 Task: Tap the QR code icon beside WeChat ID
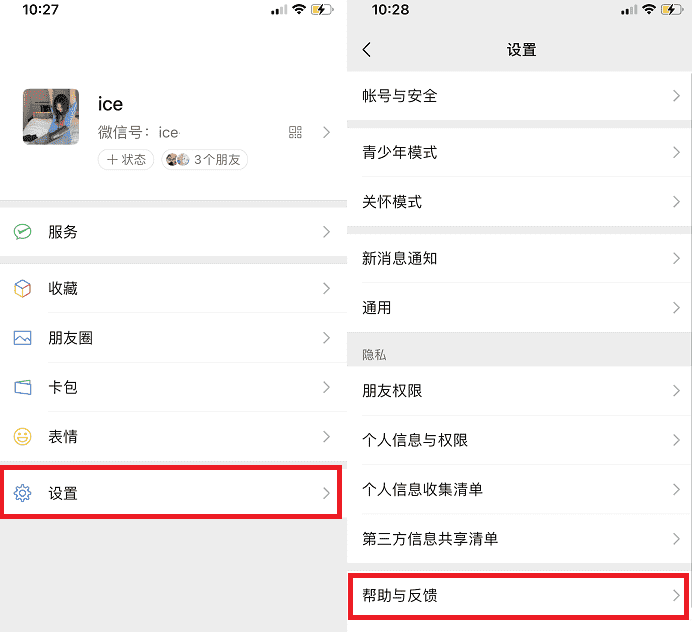point(295,132)
